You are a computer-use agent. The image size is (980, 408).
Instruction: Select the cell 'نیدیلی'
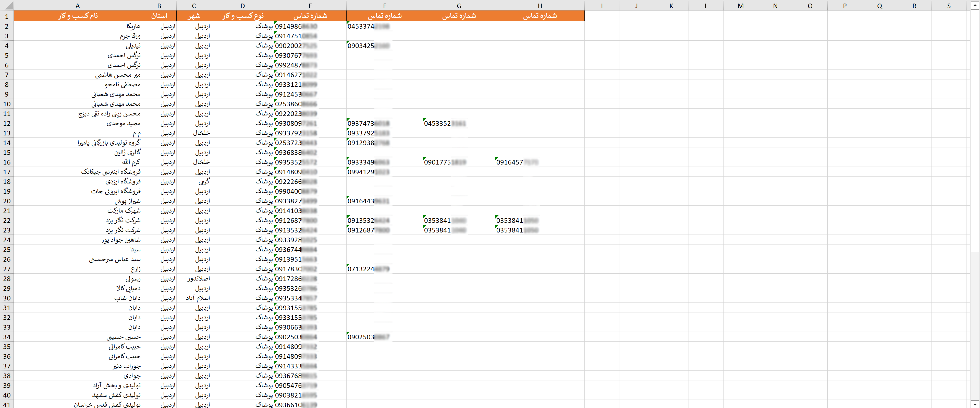coord(78,45)
